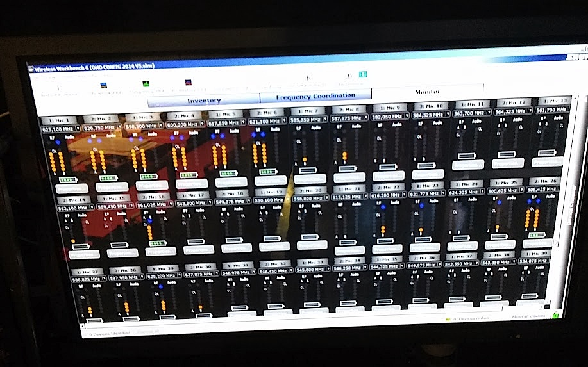Click the red-blue toolbar icon

pyautogui.click(x=189, y=82)
